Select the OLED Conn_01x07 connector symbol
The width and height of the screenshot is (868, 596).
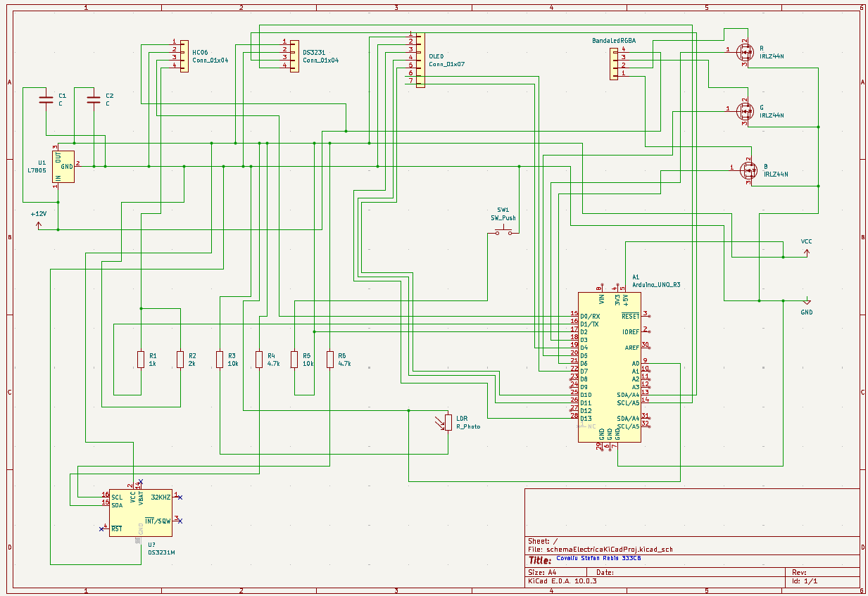(420, 60)
